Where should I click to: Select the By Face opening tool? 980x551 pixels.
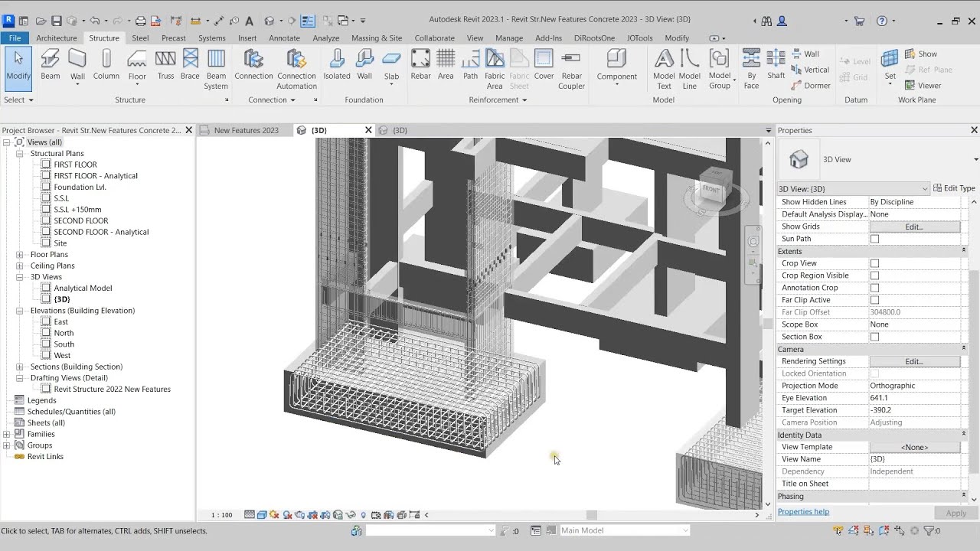click(752, 69)
